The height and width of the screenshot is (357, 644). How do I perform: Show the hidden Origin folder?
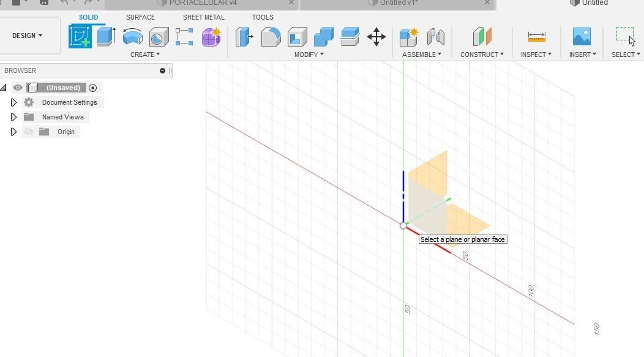[28, 132]
